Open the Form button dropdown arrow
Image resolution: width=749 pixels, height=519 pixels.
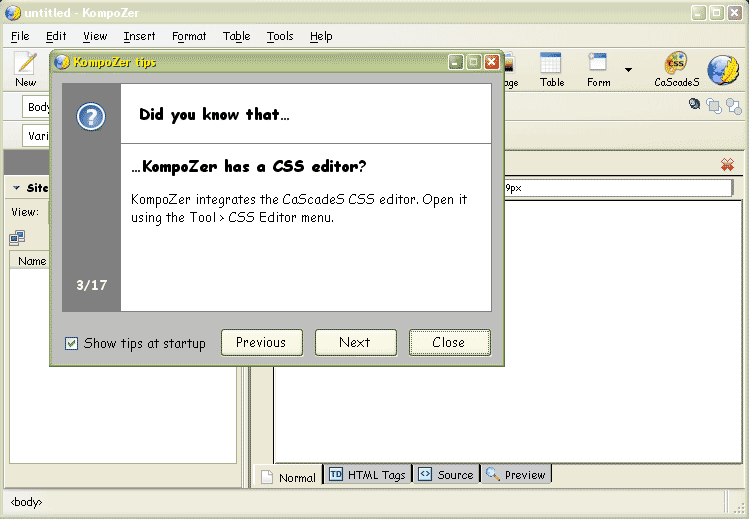[x=628, y=70]
